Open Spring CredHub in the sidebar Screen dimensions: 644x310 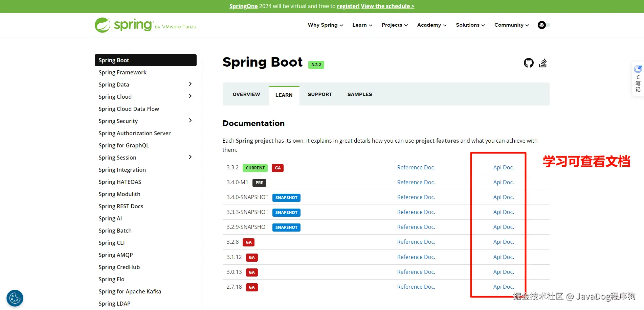pos(119,267)
